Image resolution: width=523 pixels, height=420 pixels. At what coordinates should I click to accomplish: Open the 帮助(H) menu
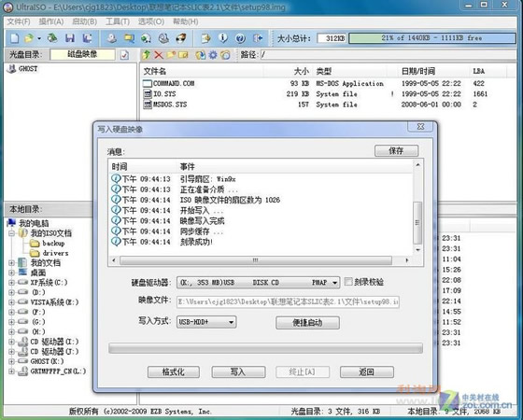tap(185, 21)
